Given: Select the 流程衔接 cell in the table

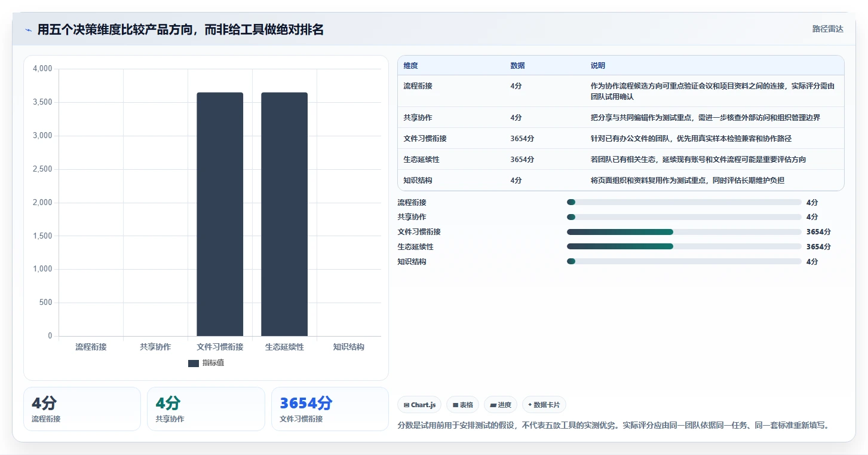Looking at the screenshot, I should click(x=418, y=86).
